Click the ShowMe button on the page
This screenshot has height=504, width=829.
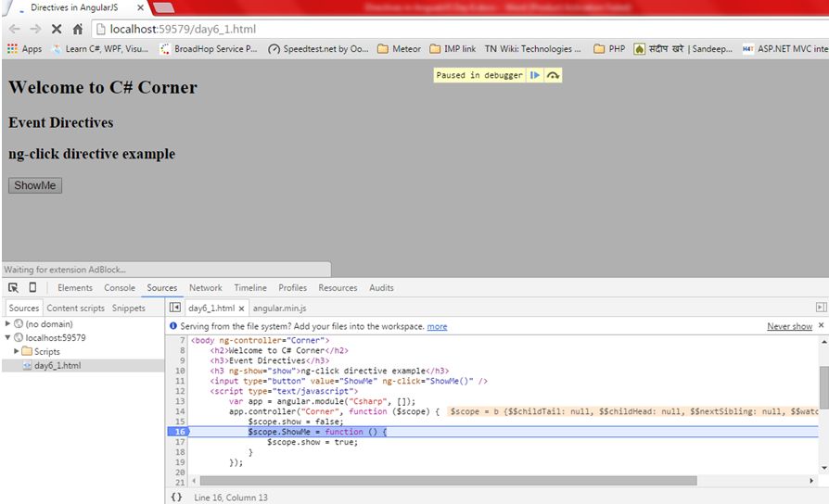(x=34, y=185)
